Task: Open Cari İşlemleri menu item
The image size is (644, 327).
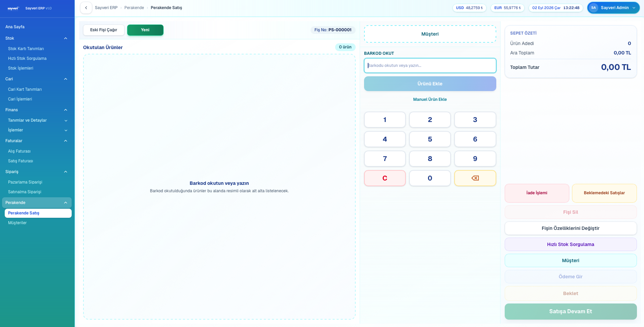Action: pos(38,99)
